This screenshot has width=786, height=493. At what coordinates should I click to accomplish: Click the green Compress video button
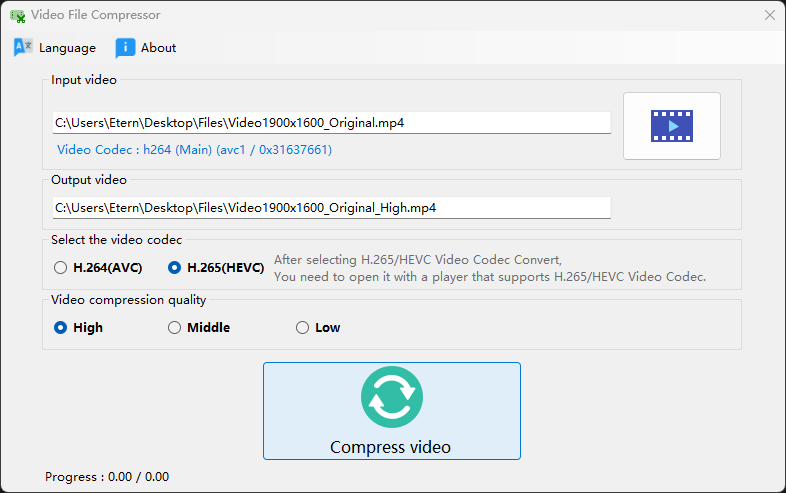[391, 411]
